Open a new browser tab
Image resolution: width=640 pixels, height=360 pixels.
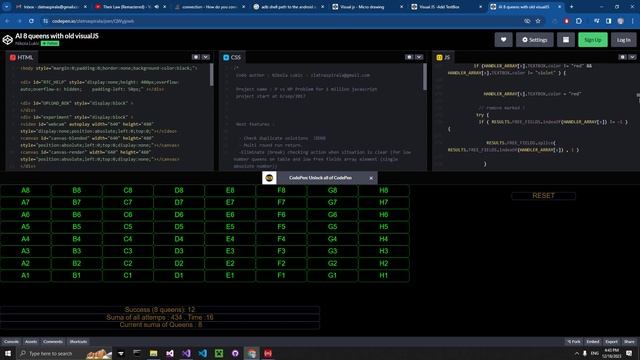571,7
